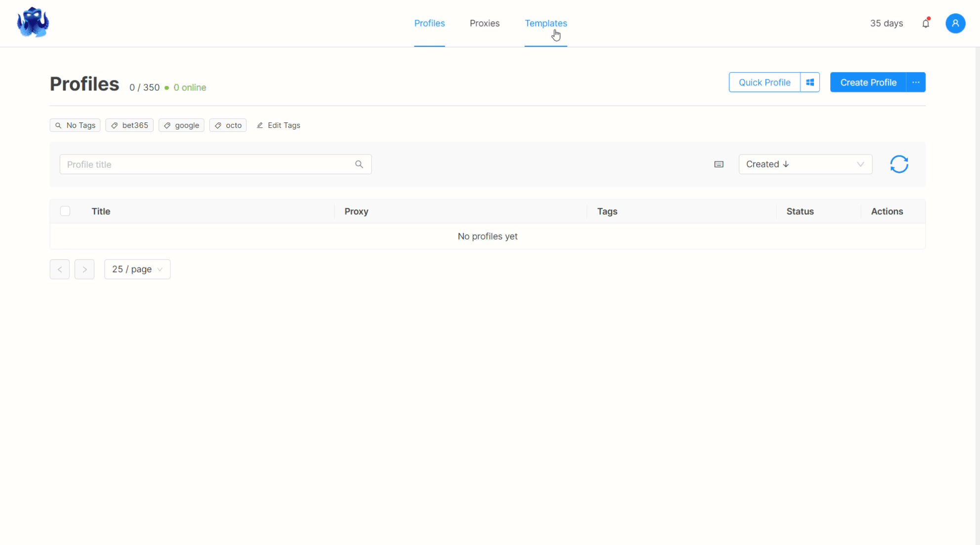
Task: Click the Windows icon next to Quick Profile
Action: coord(810,82)
